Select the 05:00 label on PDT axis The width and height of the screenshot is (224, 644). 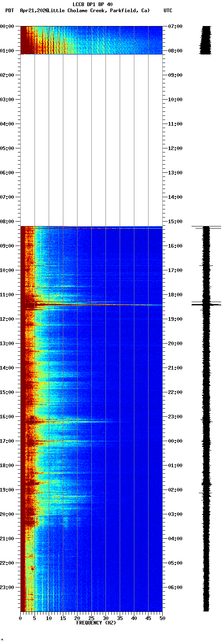tap(7, 148)
